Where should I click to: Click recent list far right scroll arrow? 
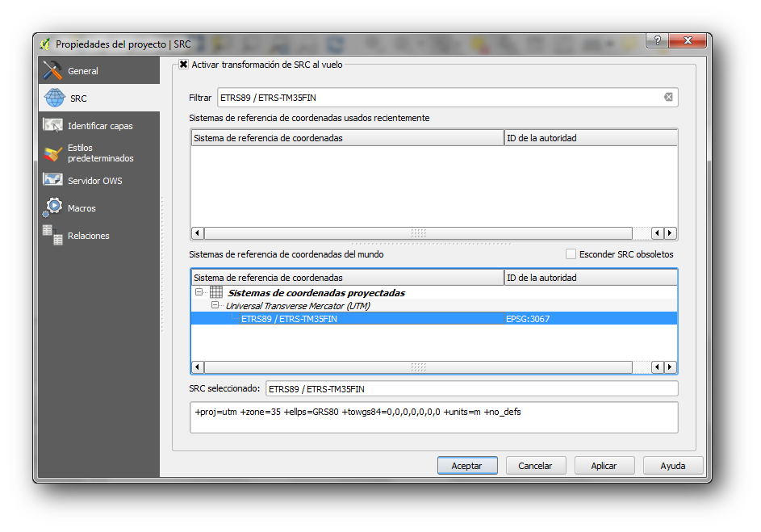tap(671, 233)
